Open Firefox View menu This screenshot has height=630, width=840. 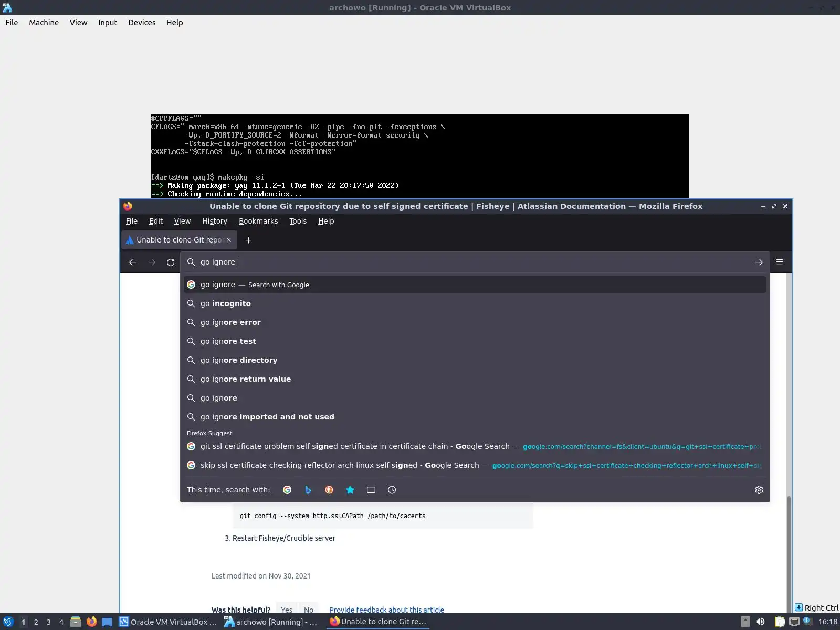[182, 221]
